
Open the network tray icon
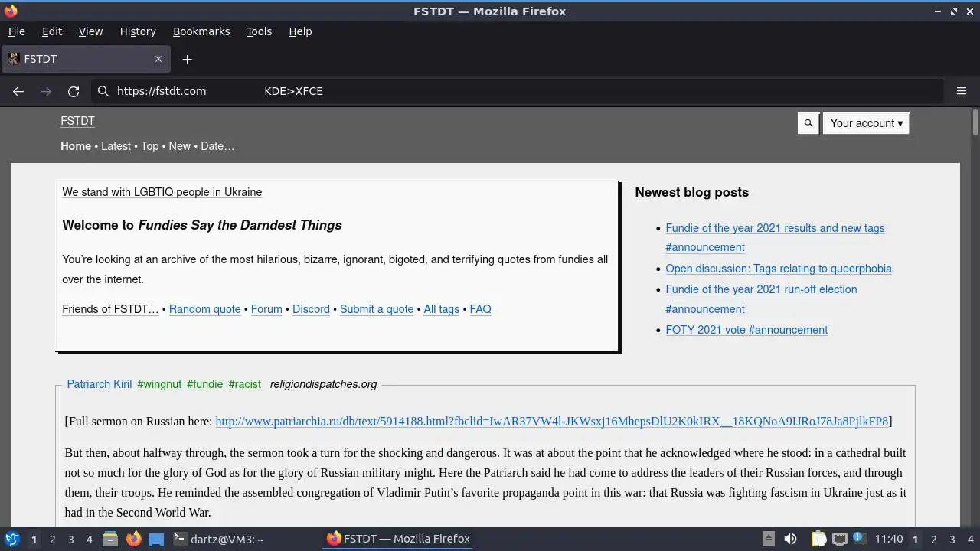coord(839,539)
